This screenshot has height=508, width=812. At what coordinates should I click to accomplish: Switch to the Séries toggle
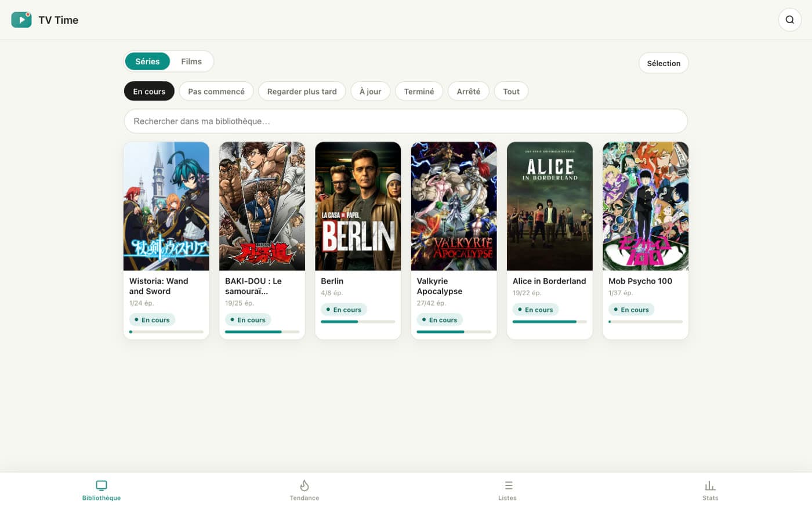(x=147, y=61)
